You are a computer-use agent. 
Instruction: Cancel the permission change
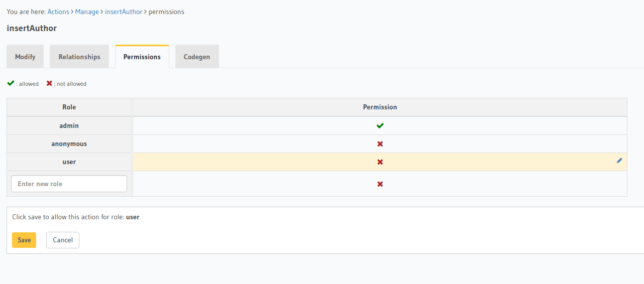click(63, 240)
